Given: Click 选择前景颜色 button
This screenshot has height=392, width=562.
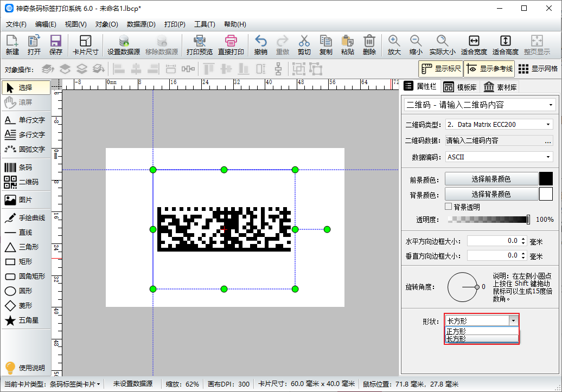Looking at the screenshot, I should 491,179.
